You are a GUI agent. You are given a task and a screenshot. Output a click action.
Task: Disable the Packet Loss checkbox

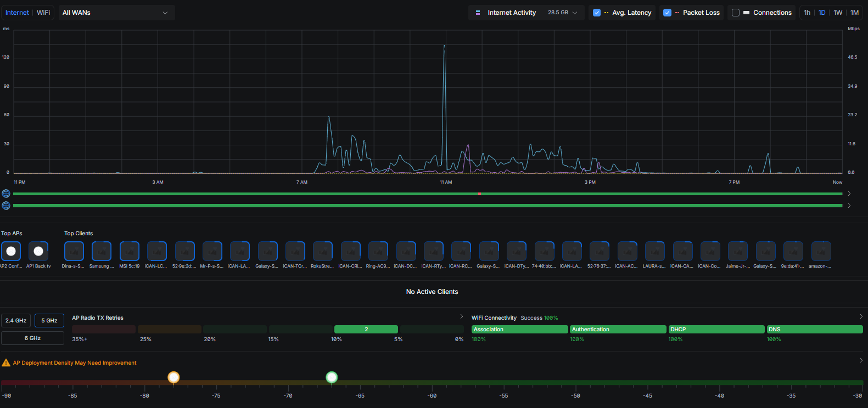click(667, 13)
